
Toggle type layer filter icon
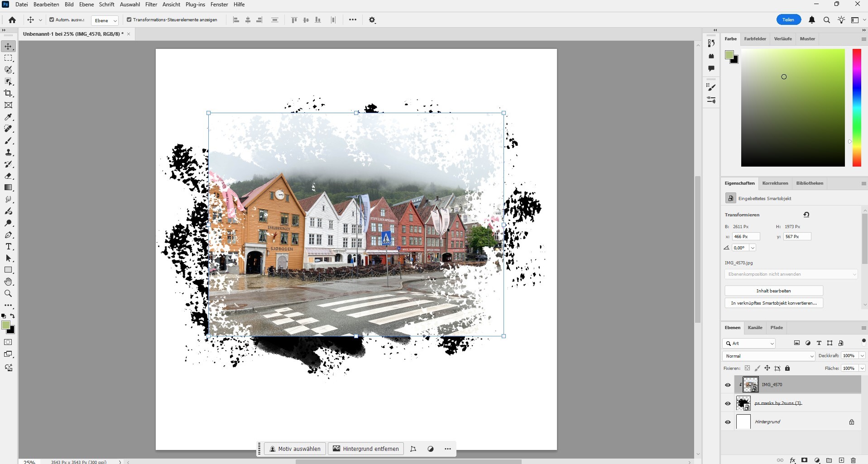pos(819,343)
